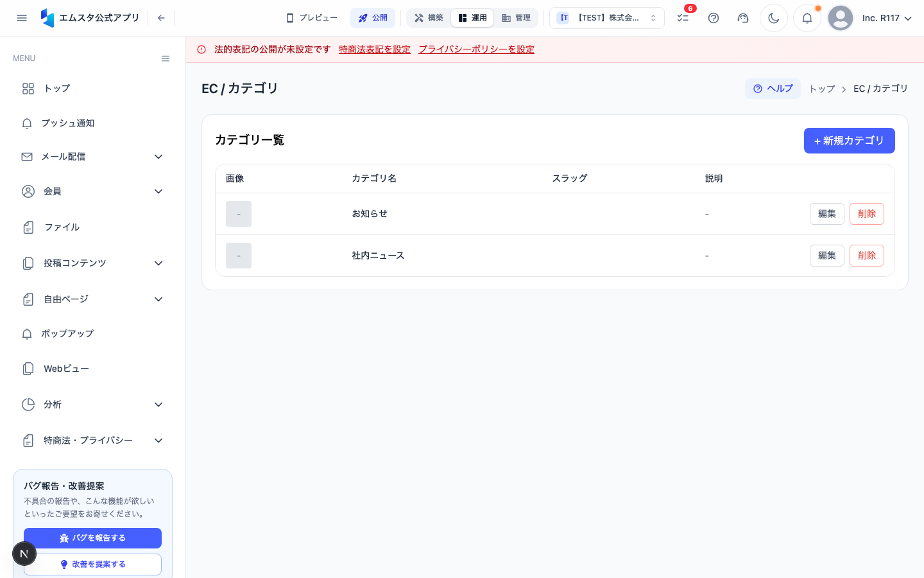The height and width of the screenshot is (578, 924).
Task: Click the 新規カテゴリ button
Action: (x=850, y=141)
